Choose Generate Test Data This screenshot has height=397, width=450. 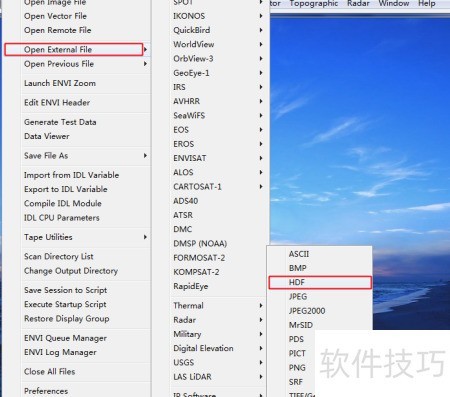60,122
